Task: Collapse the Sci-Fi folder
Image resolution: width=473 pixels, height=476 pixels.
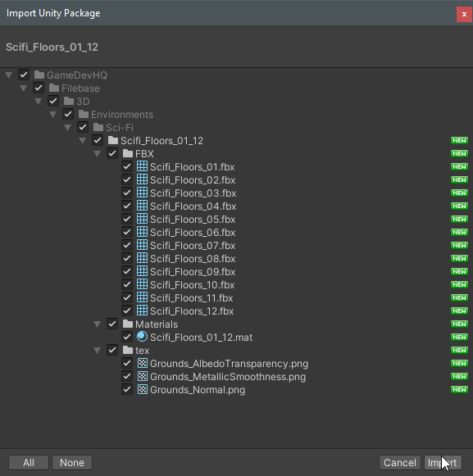Action: (67, 128)
